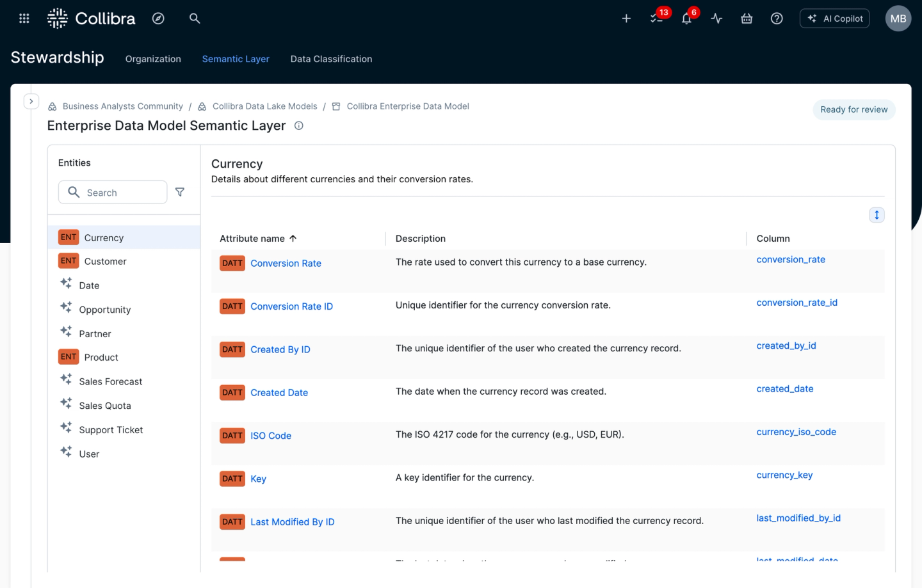The image size is (922, 588).
Task: Expand the collapsed left sidebar chevron
Action: click(31, 101)
